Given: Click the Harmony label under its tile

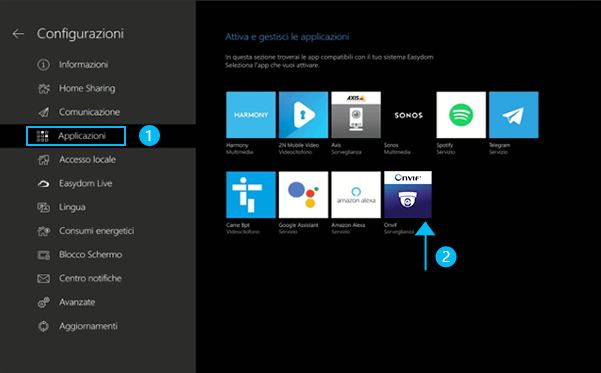Looking at the screenshot, I should (x=237, y=145).
